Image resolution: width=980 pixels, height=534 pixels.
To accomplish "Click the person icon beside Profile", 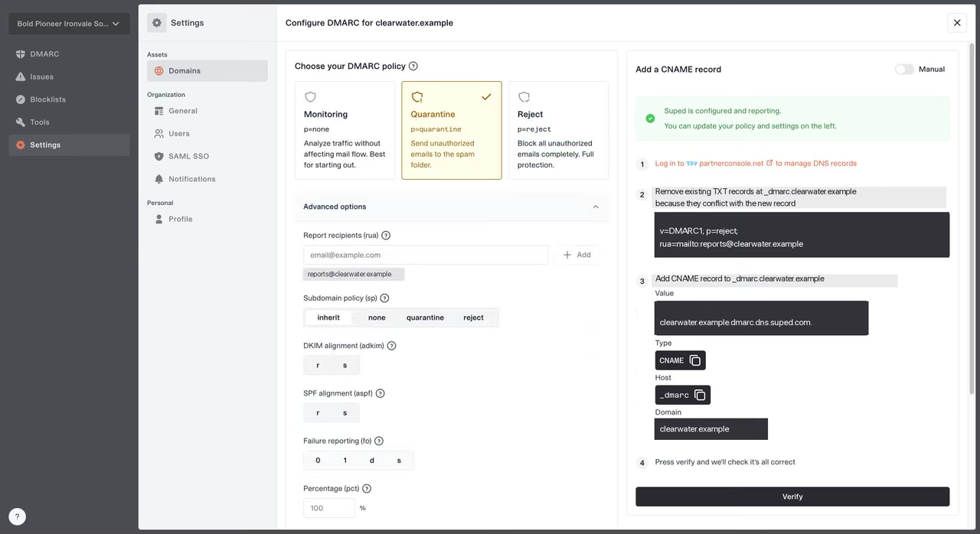I will tap(159, 219).
